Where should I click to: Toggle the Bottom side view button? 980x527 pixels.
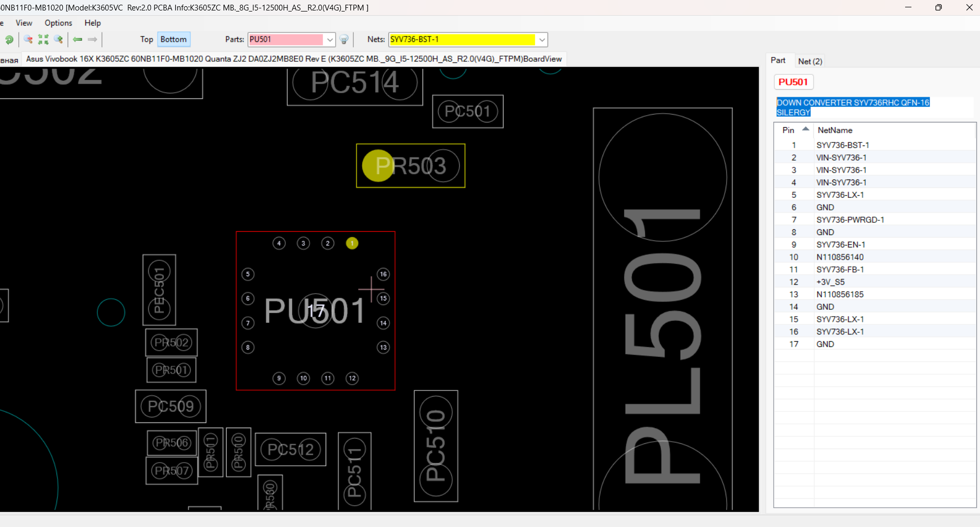173,39
